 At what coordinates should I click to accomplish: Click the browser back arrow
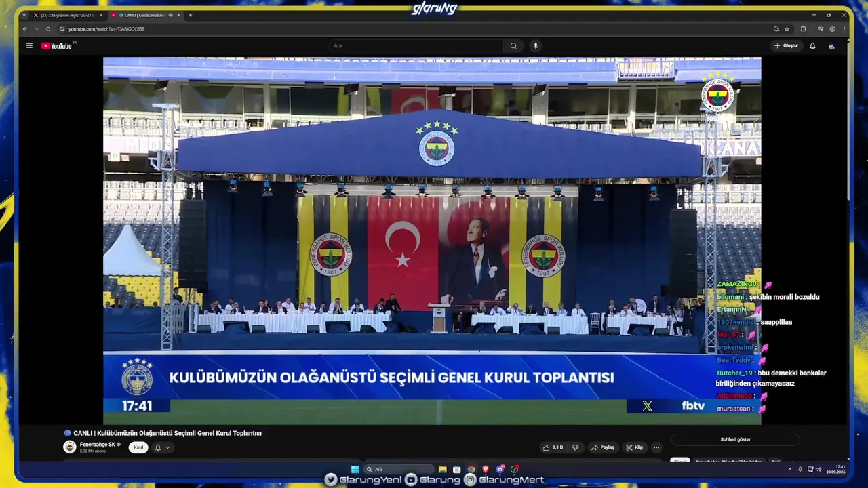pyautogui.click(x=25, y=29)
